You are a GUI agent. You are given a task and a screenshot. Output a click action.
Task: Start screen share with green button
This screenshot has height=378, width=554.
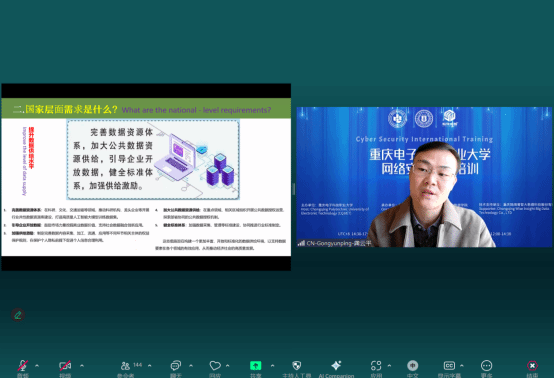(255, 368)
